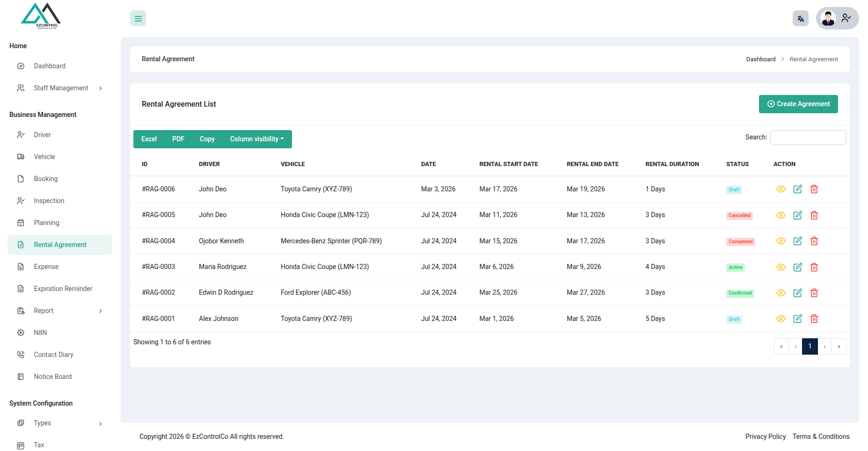Sort the table by Status column
This screenshot has height=451, width=868.
tap(737, 164)
